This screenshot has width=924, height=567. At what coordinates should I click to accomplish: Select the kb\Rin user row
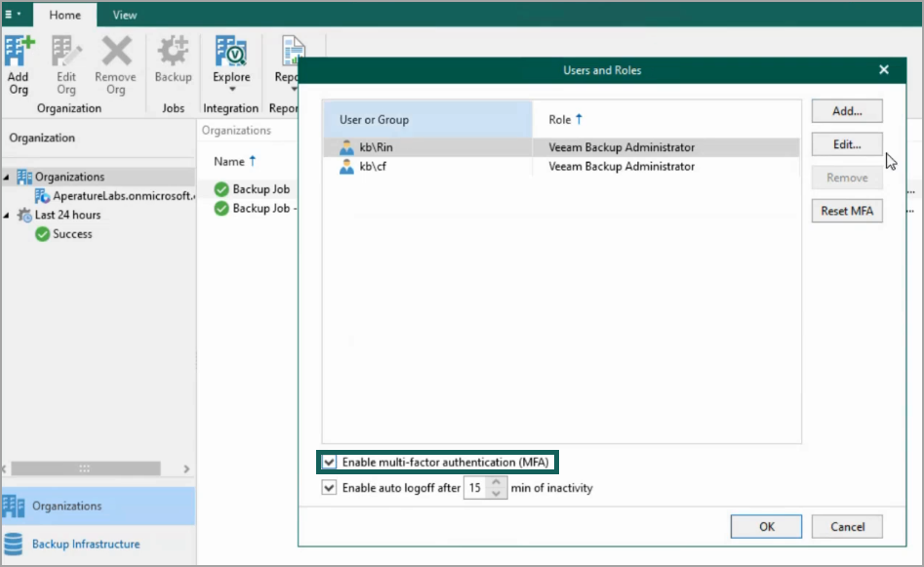tap(561, 147)
